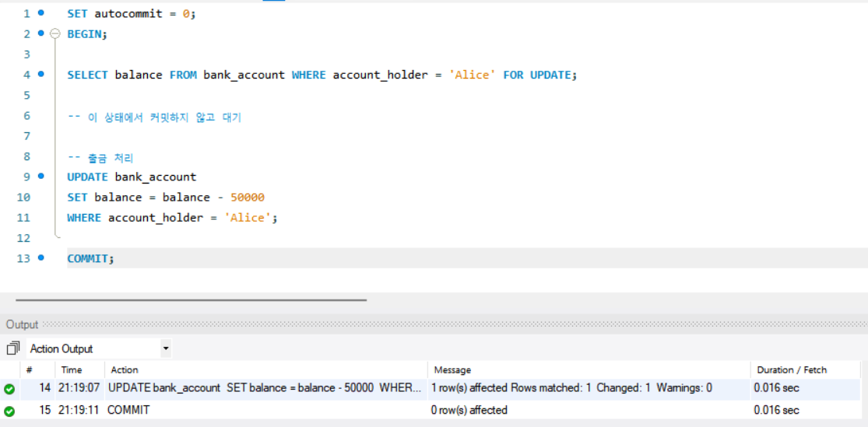868x427 pixels.
Task: Click the SELECT balance FOR UPDATE statement
Action: [x=322, y=75]
